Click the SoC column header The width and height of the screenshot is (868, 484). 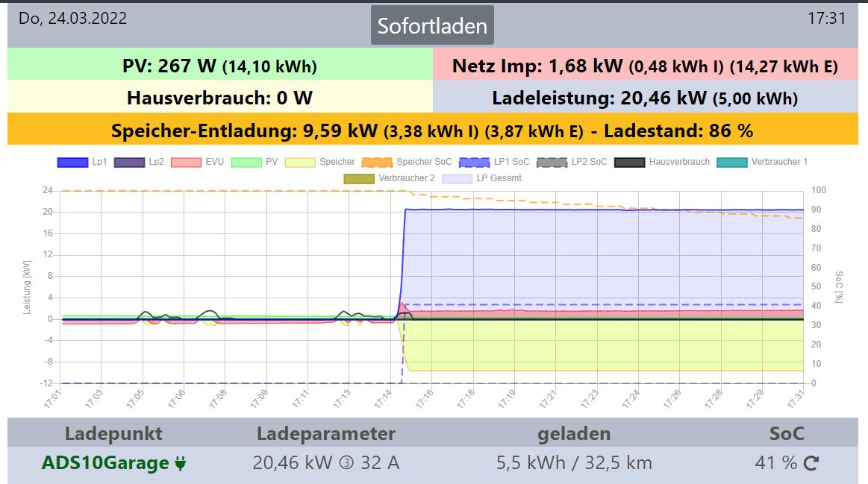787,434
